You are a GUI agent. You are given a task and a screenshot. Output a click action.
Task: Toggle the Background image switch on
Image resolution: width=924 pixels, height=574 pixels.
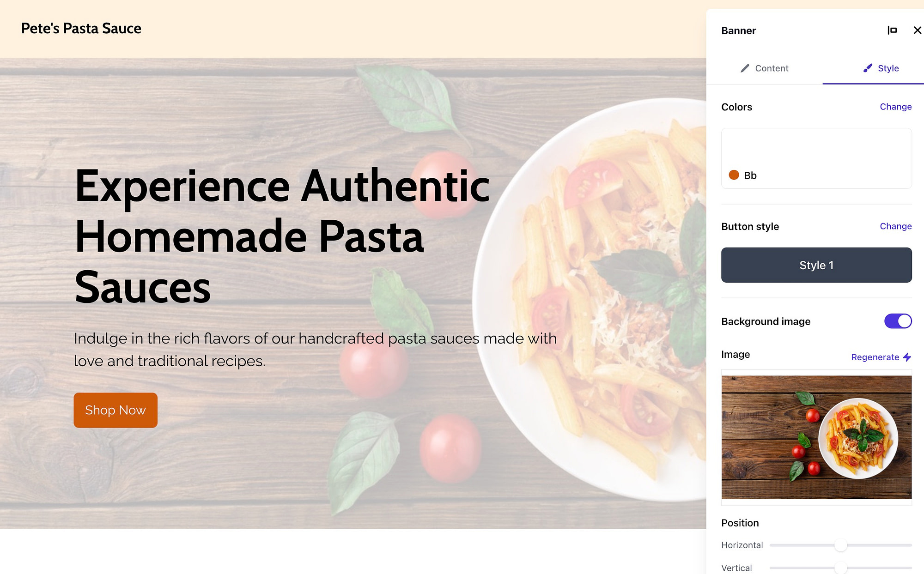pyautogui.click(x=898, y=321)
